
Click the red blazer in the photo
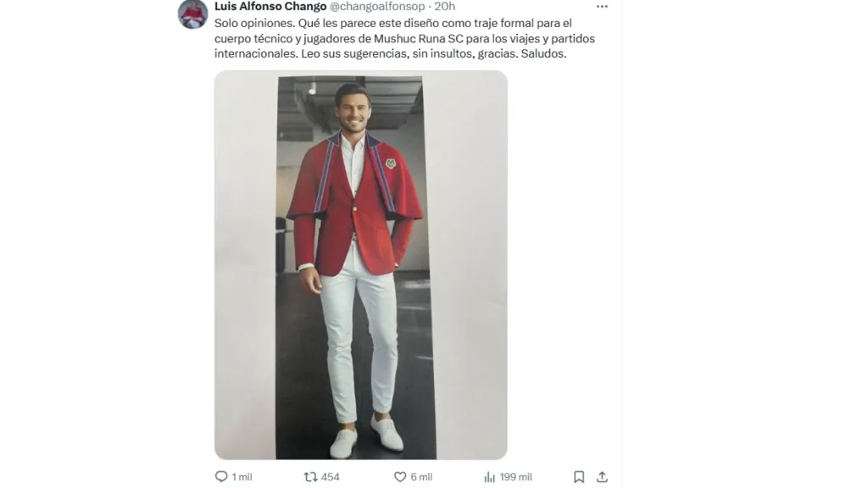click(355, 203)
